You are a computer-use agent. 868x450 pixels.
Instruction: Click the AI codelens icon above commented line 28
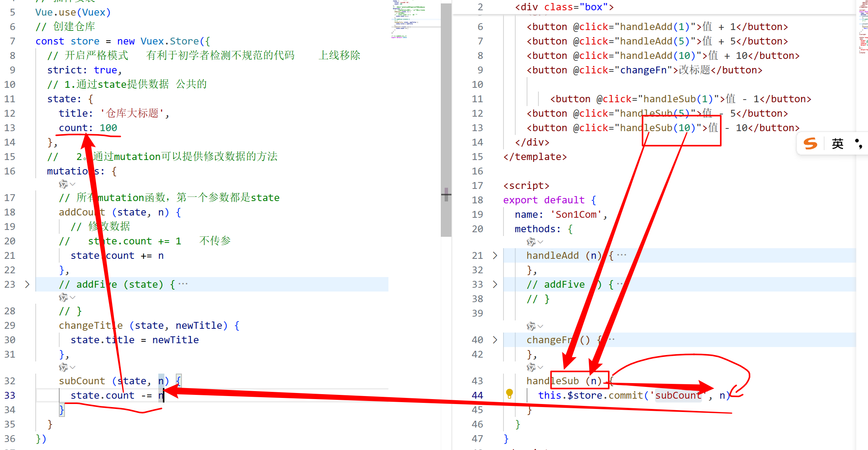[63, 298]
